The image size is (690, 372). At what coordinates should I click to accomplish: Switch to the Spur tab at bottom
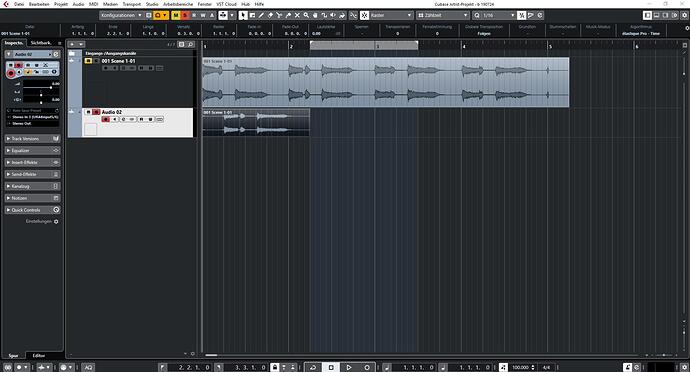pos(14,355)
